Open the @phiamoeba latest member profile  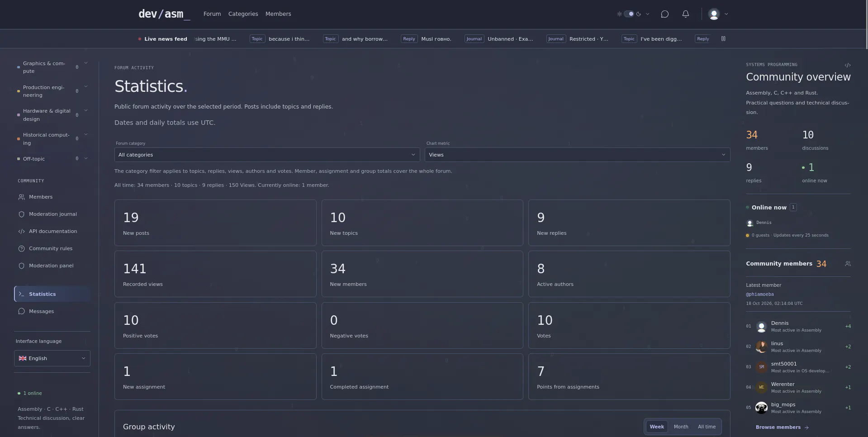click(760, 294)
